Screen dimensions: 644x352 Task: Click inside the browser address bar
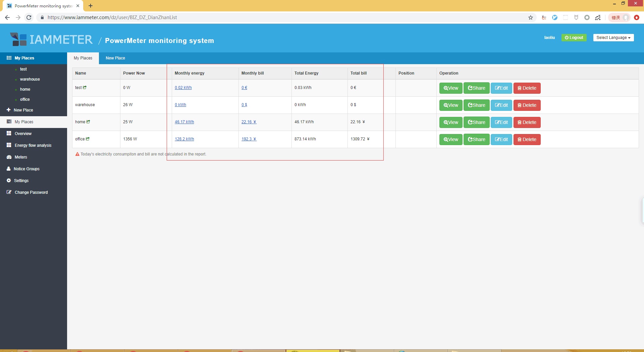tap(134, 17)
